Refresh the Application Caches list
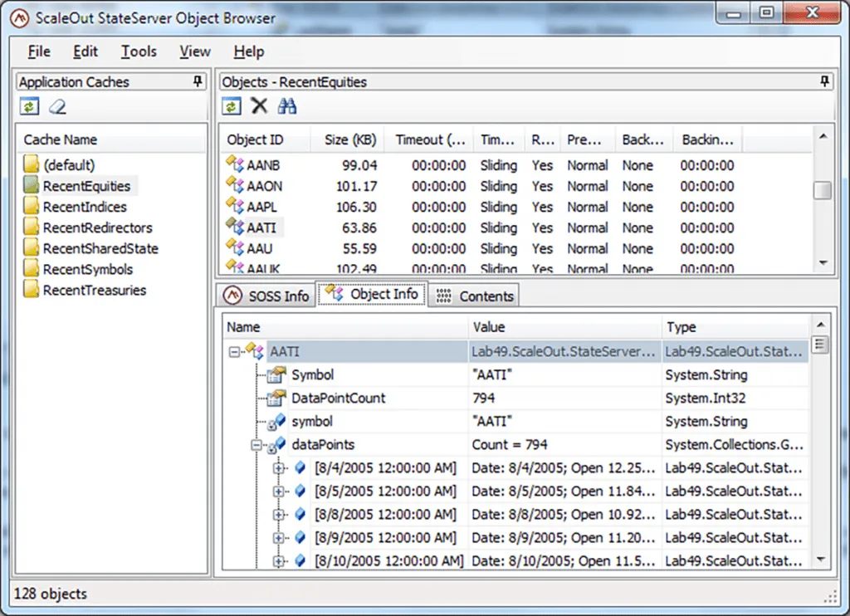 coord(29,106)
